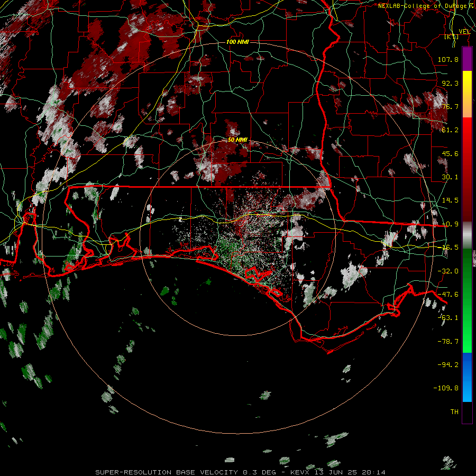Click the -78.7 velocity scale value
Screen dimensions: 476x476
(x=448, y=342)
